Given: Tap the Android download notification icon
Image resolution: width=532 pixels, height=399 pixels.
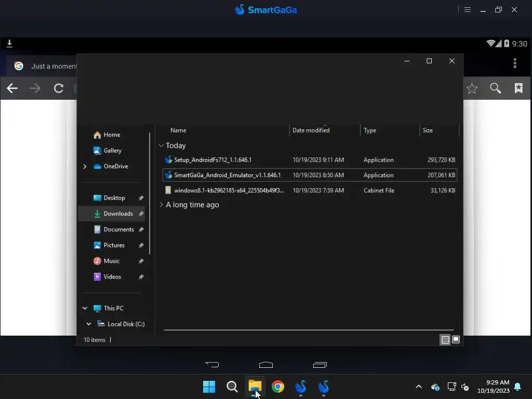Looking at the screenshot, I should pos(9,44).
